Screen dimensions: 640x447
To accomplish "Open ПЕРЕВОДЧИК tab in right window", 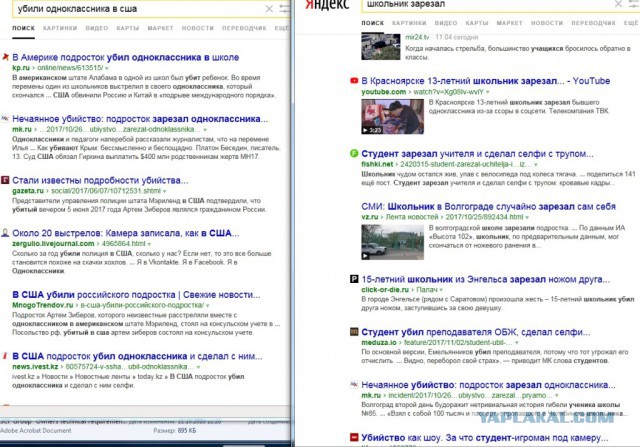I will click(x=593, y=23).
